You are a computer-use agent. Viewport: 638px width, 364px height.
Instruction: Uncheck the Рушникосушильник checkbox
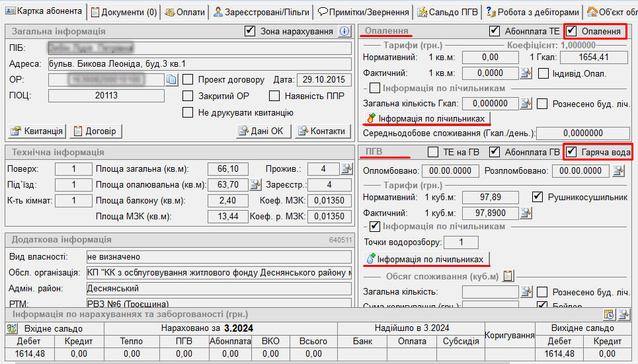point(538,197)
